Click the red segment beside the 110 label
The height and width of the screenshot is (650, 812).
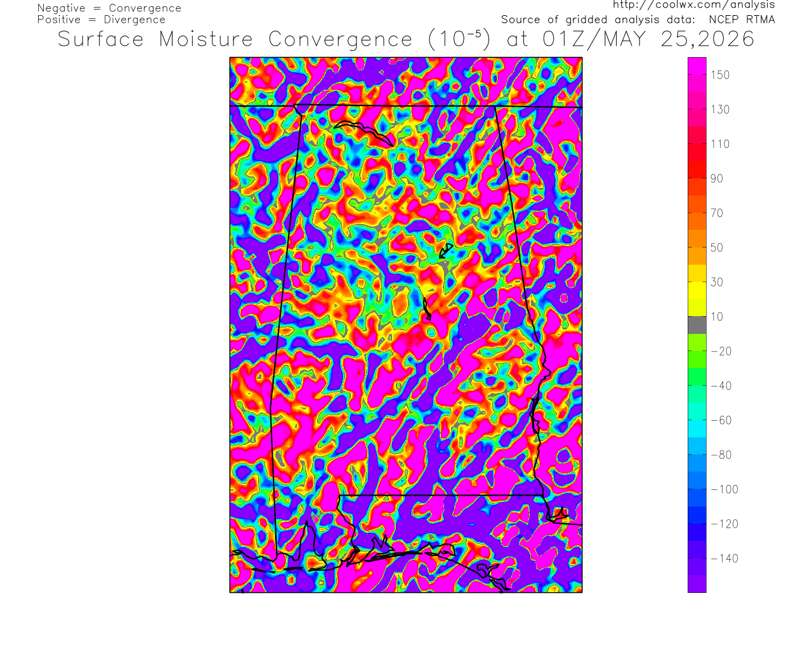tap(697, 143)
